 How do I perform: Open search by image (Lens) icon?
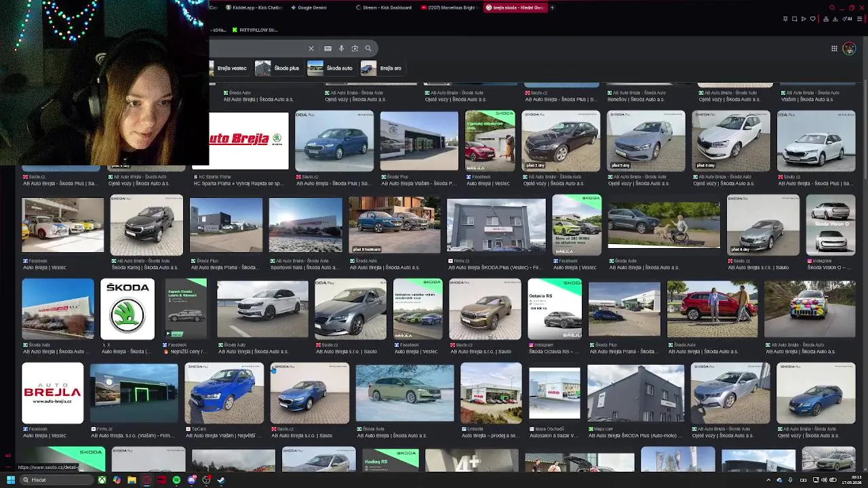click(355, 48)
